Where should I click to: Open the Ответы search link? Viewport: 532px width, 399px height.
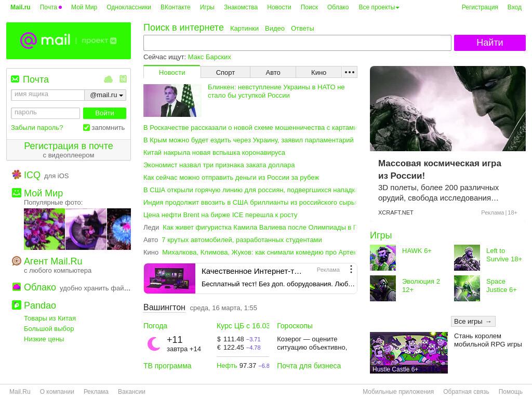tap(302, 29)
